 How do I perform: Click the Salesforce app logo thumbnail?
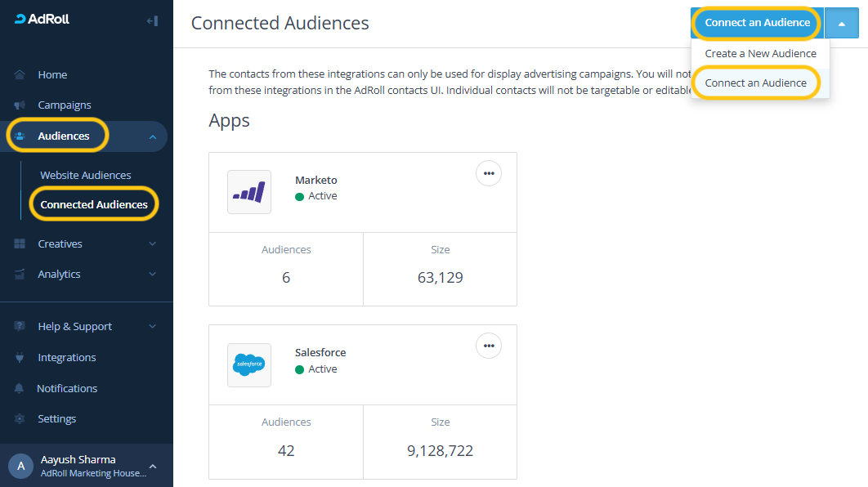tap(249, 364)
